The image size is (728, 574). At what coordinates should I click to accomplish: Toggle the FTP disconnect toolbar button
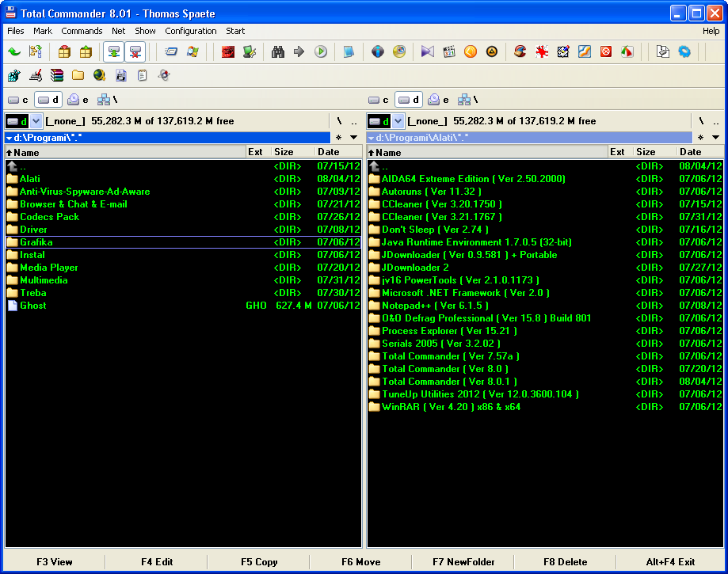click(135, 51)
